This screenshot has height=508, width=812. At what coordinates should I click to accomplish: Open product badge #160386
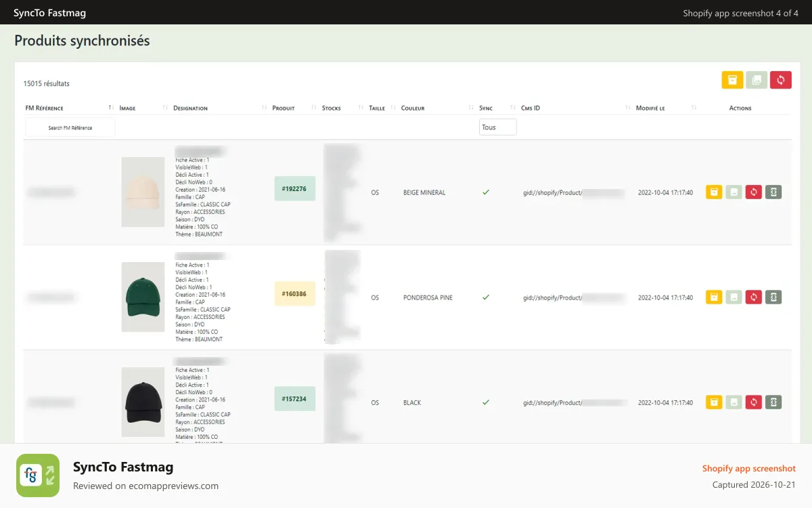(x=294, y=294)
